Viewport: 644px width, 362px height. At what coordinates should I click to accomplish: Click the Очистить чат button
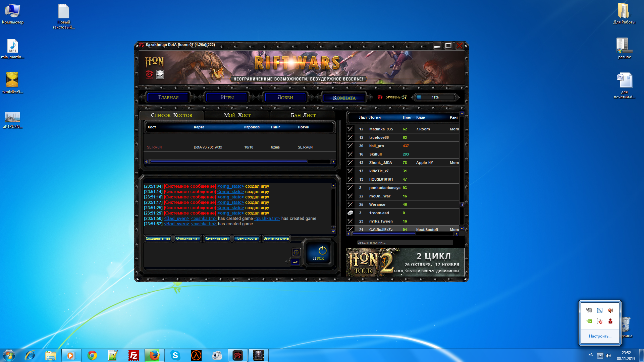coord(187,239)
